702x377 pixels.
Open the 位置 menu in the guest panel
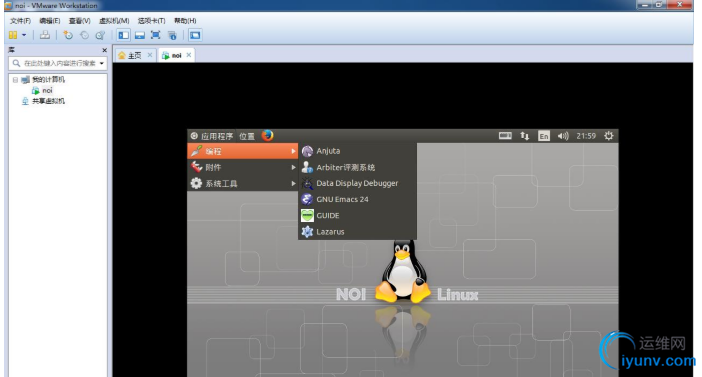tap(247, 136)
